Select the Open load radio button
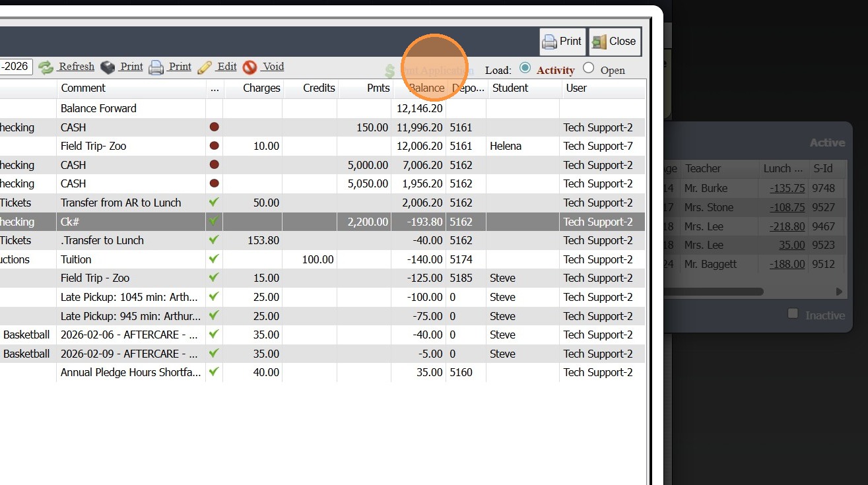The width and height of the screenshot is (868, 485). tap(589, 67)
